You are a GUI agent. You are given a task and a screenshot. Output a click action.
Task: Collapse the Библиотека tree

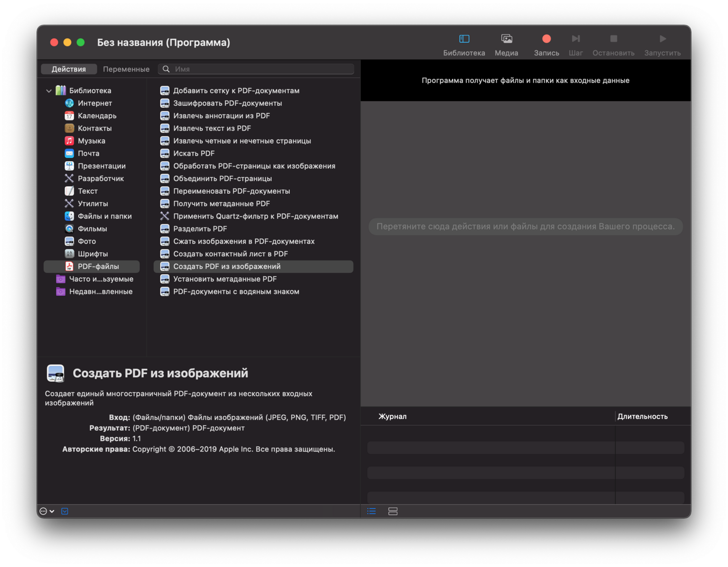click(x=49, y=91)
